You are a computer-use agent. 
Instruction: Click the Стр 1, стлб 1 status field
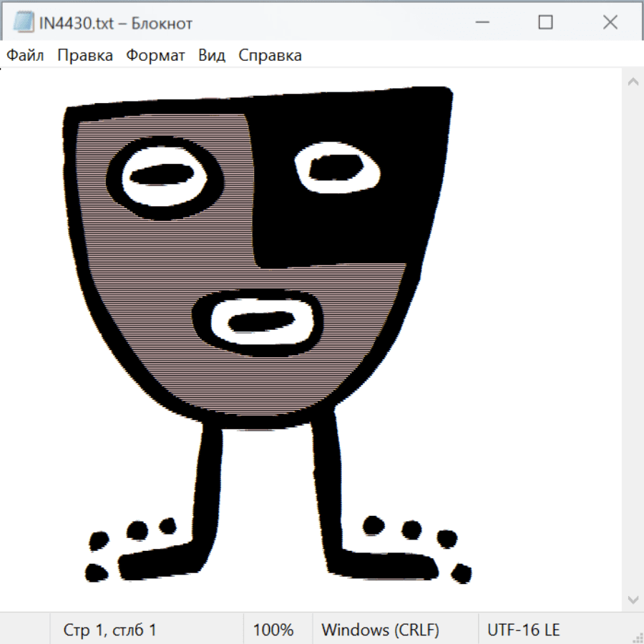pyautogui.click(x=109, y=630)
